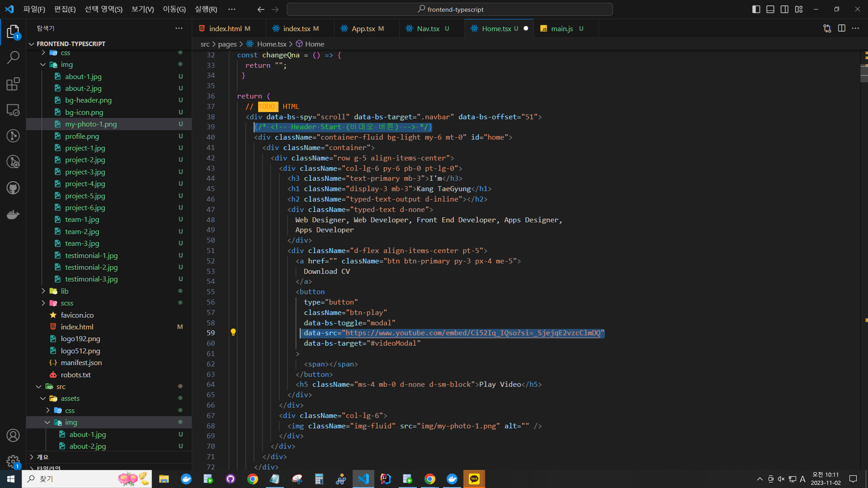
Task: Open Manage settings gear icon
Action: (x=13, y=461)
